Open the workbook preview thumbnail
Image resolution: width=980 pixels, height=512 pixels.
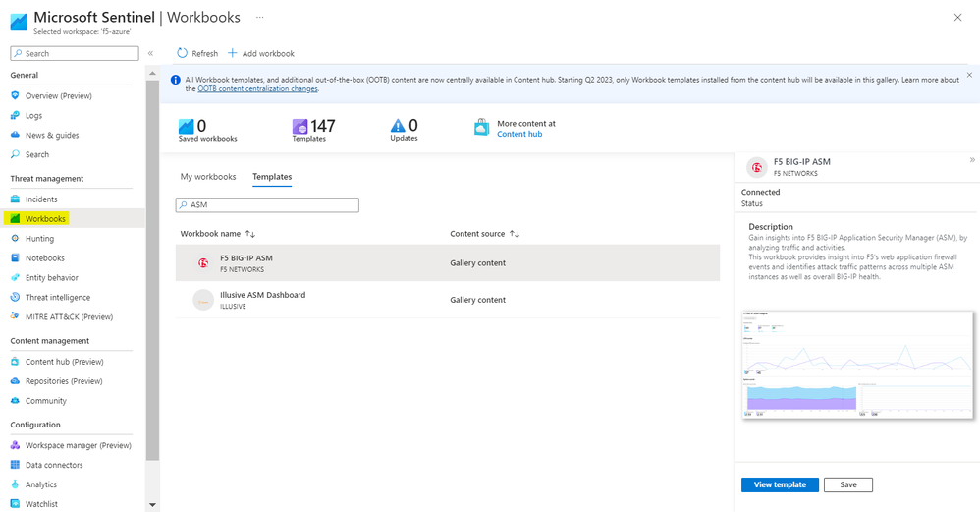tap(857, 365)
